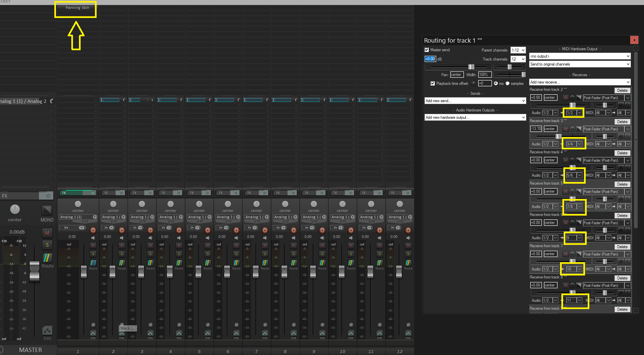Solo track 5 in the mixer
Screen dimensions: 644x355
208,254
